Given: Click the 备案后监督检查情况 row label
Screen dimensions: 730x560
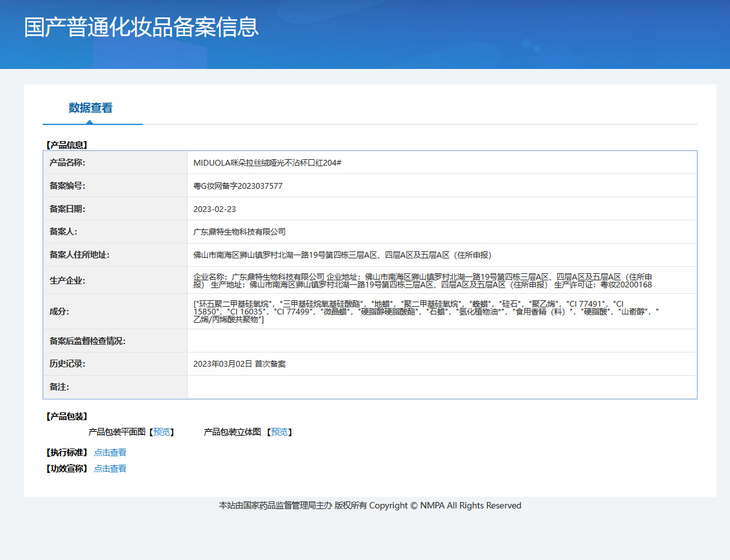Looking at the screenshot, I should point(87,341).
